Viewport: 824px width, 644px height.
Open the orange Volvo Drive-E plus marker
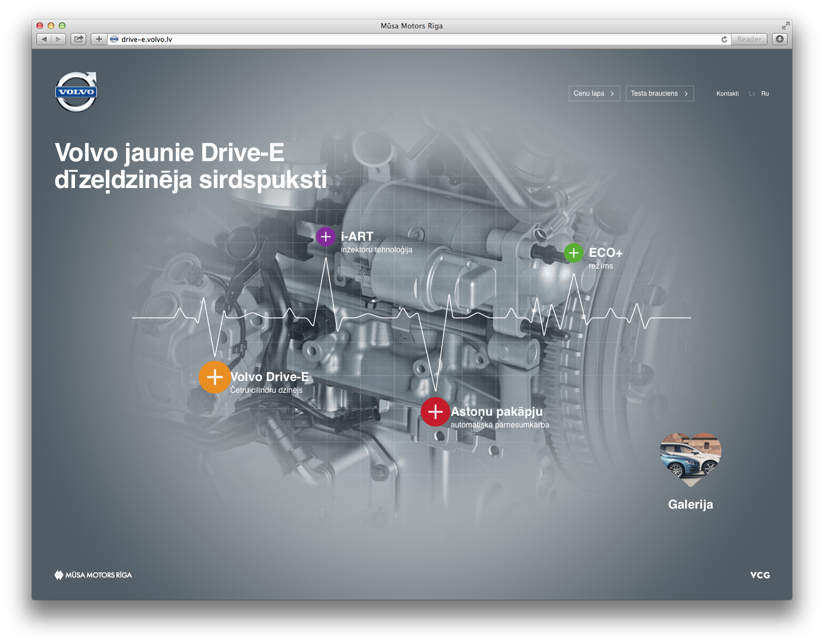[215, 377]
